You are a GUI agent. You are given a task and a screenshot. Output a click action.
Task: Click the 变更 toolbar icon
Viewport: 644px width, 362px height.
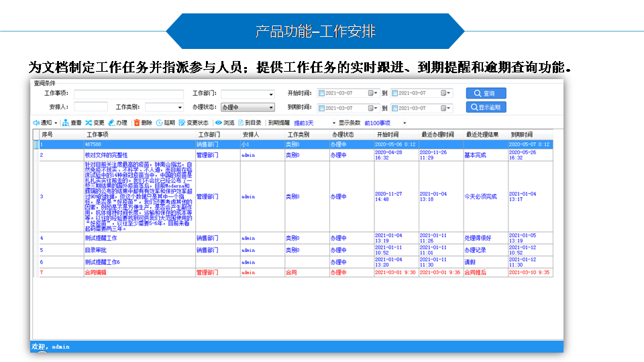click(89, 123)
